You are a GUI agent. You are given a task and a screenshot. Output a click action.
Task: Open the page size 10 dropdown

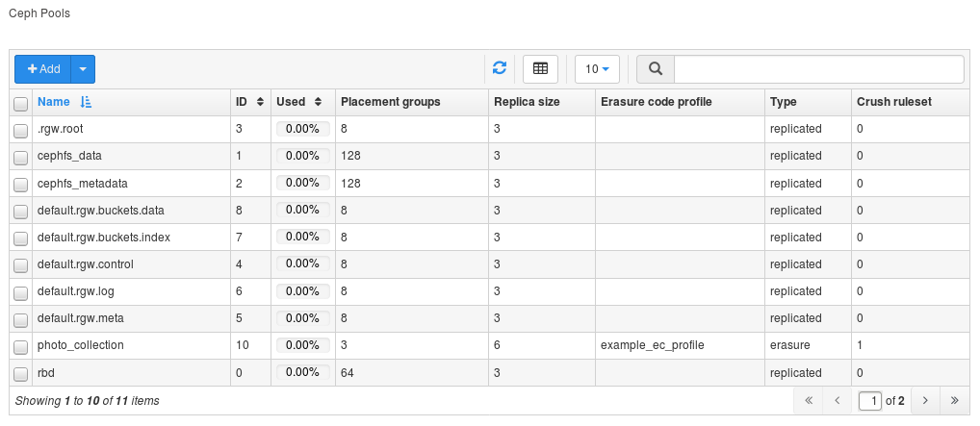(x=597, y=69)
